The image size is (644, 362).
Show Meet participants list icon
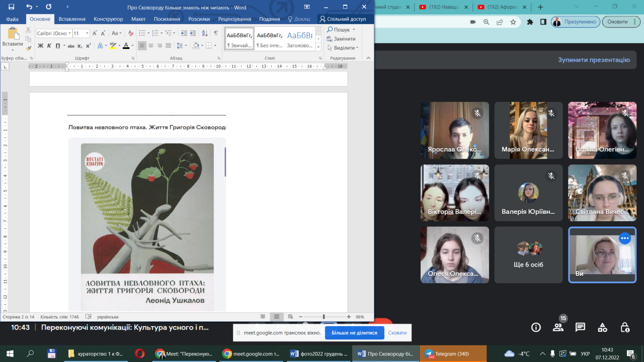coord(558,327)
